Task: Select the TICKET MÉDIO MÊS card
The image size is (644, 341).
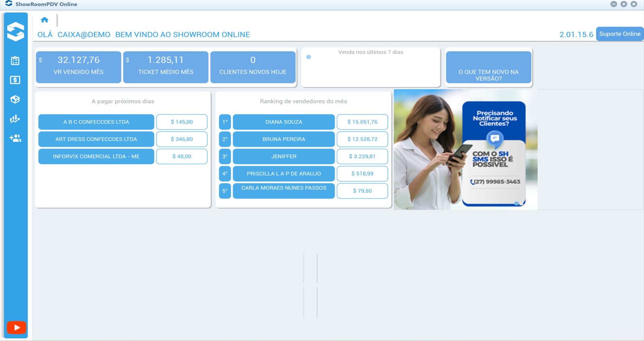Action: (x=166, y=67)
